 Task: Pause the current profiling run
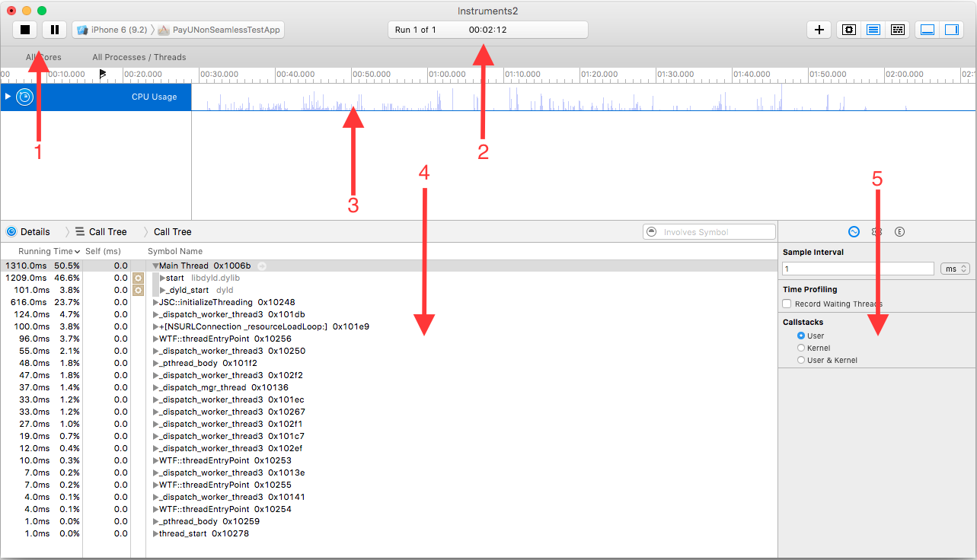54,30
